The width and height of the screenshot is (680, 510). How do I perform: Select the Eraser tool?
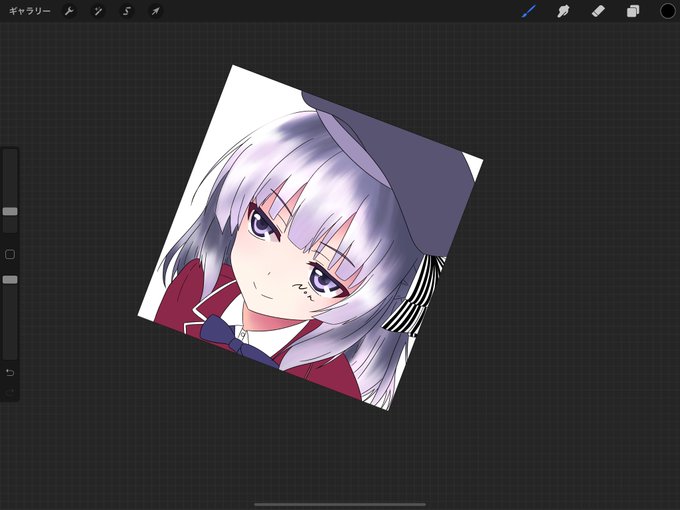pos(598,11)
